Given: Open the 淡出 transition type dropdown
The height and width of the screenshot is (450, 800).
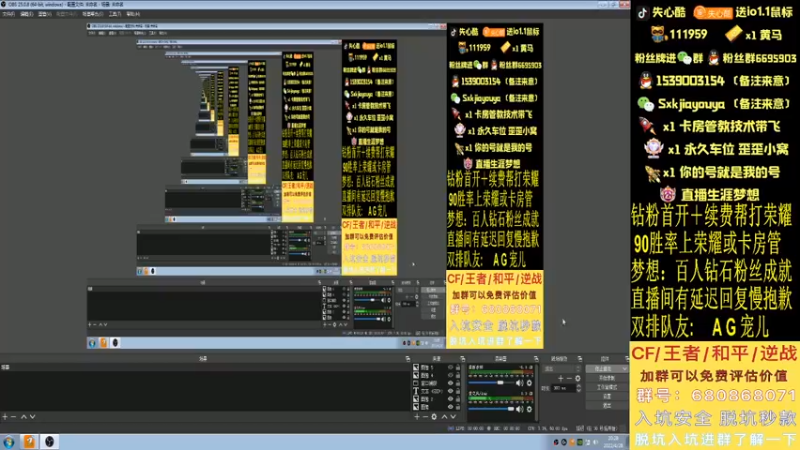Looking at the screenshot, I should [561, 368].
